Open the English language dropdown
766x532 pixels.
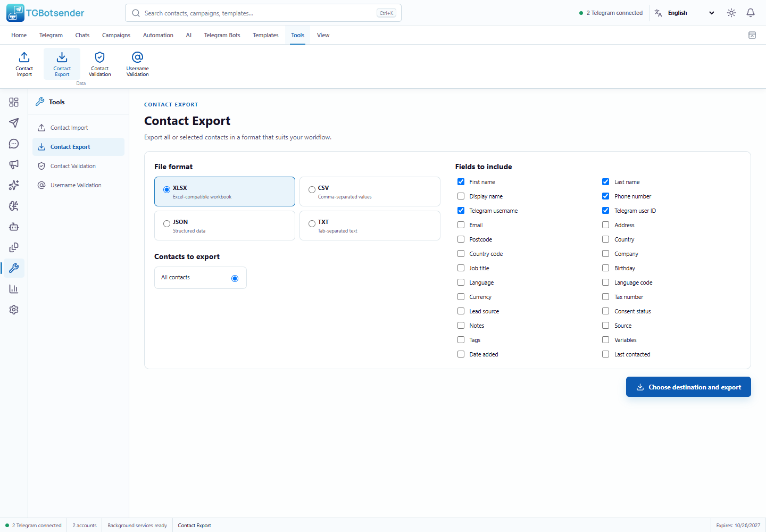(691, 13)
